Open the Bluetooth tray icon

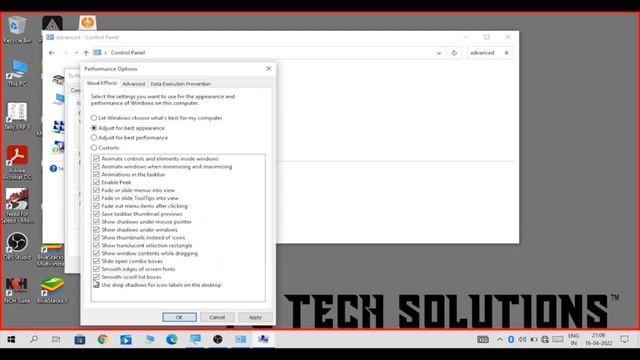pyautogui.click(x=511, y=339)
